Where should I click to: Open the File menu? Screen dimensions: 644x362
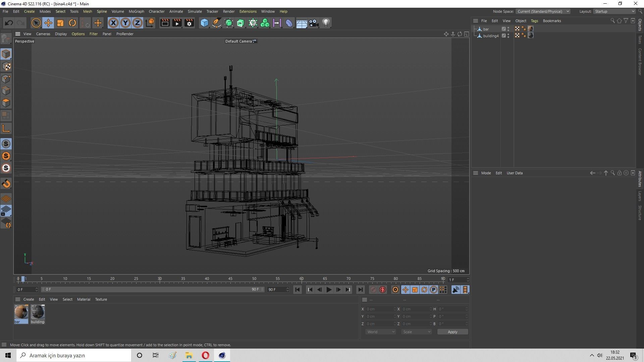coord(5,11)
